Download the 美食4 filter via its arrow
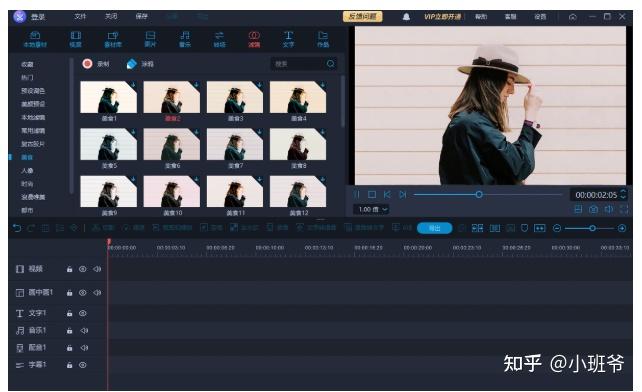The height and width of the screenshot is (392, 642). [x=323, y=84]
